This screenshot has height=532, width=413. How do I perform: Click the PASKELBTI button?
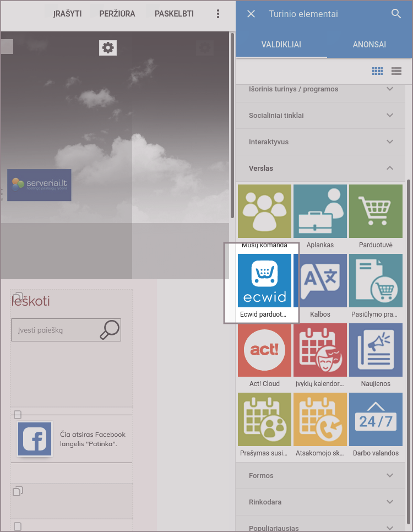point(174,14)
